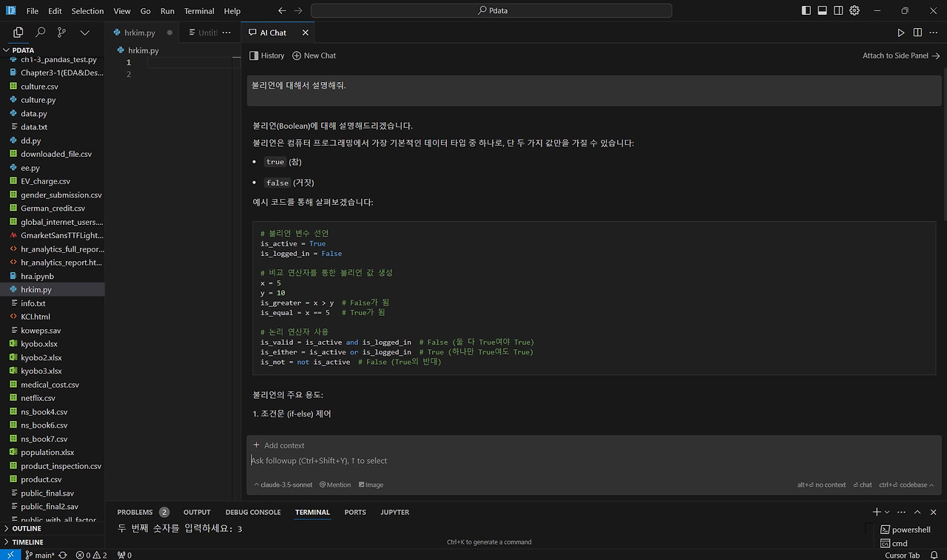Show the PROBLEMS panel tab
Screen dimensions: 947x560
143,512
